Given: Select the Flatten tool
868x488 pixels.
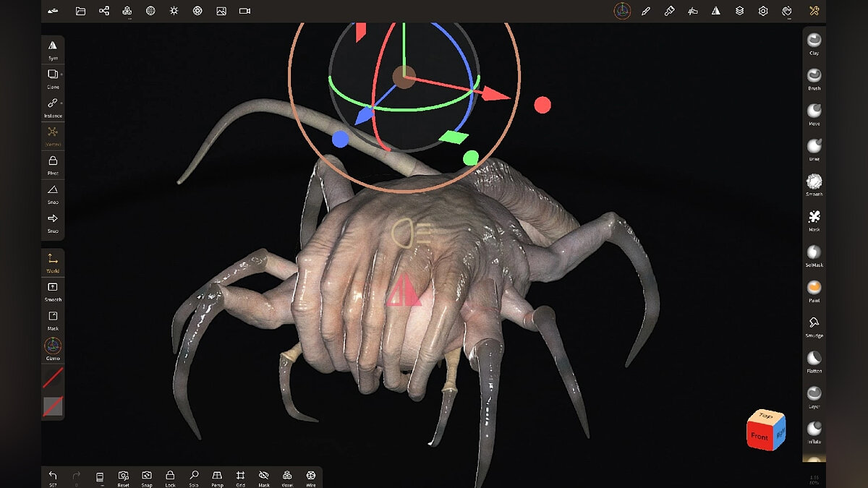Looking at the screenshot, I should point(814,361).
